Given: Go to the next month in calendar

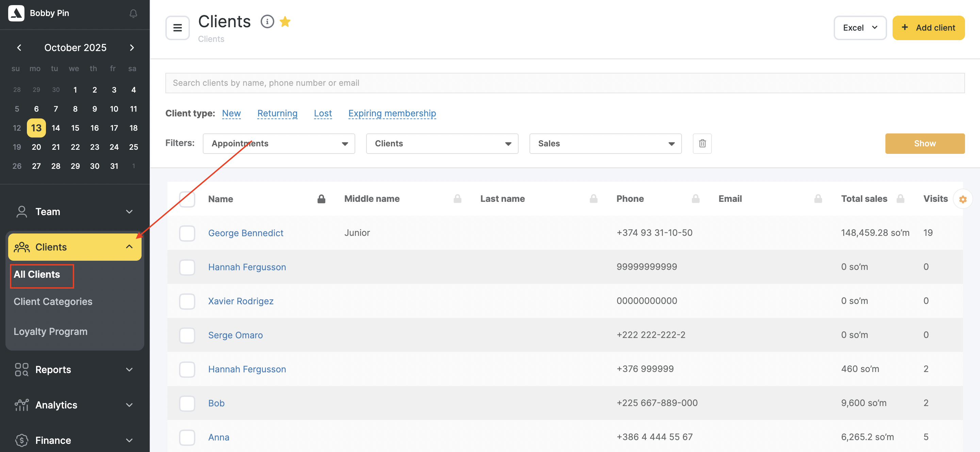Looking at the screenshot, I should (x=132, y=48).
